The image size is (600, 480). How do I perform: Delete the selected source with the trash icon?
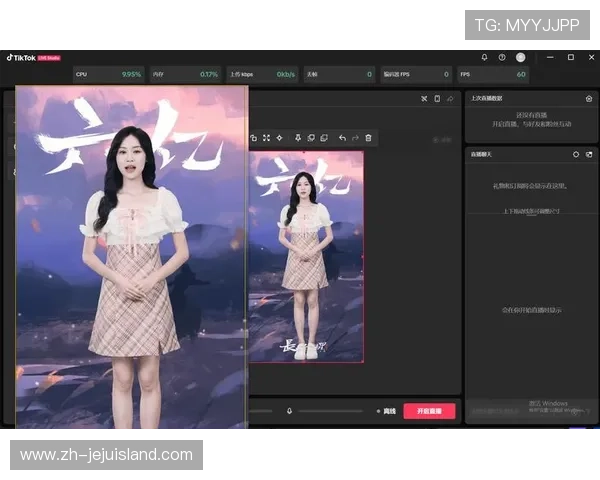369,138
